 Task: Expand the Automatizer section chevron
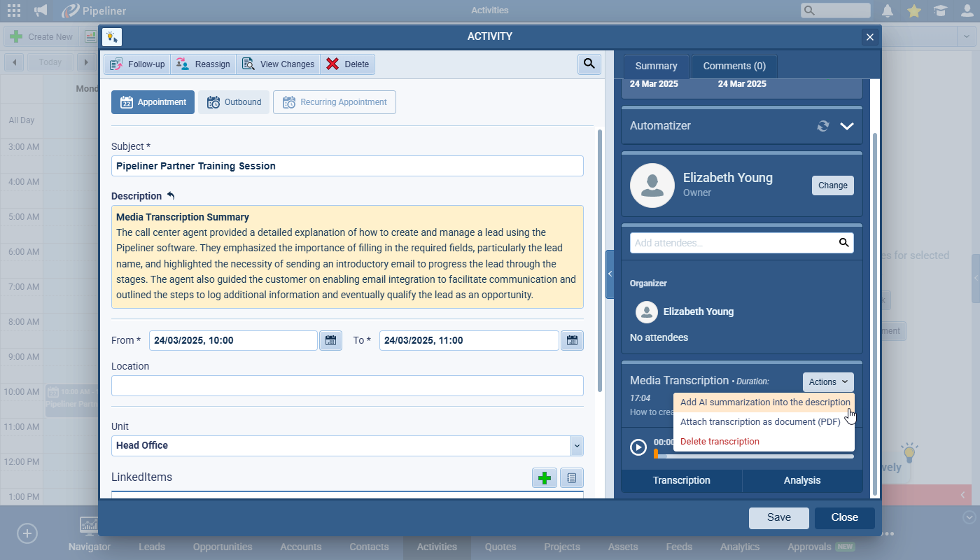(x=847, y=126)
